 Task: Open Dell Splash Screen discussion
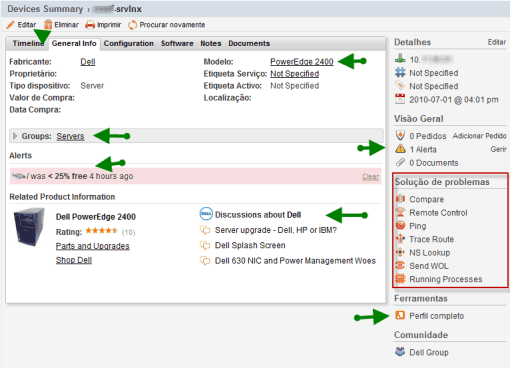tap(250, 245)
